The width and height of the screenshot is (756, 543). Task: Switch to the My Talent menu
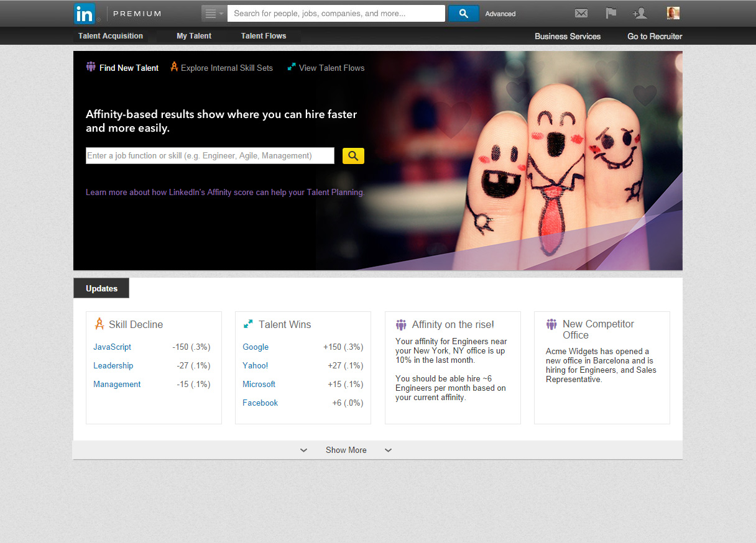[x=194, y=36]
